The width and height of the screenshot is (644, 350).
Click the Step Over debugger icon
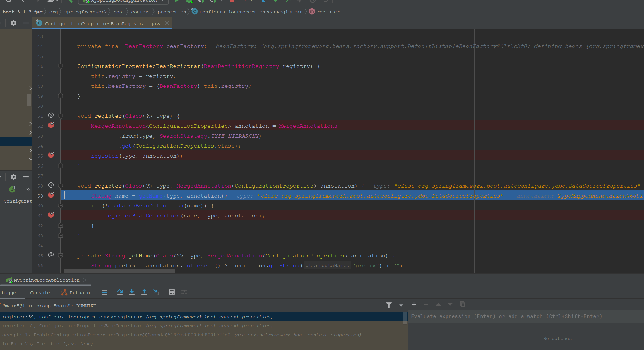120,292
